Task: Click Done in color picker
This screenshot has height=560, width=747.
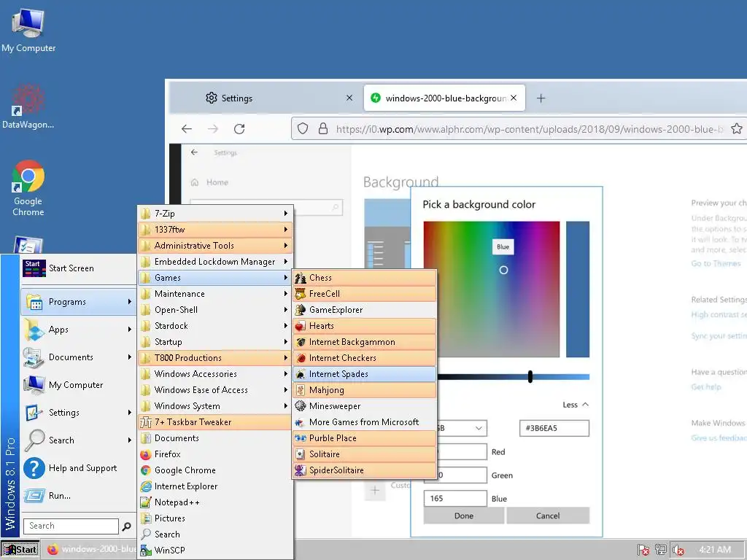Action: (x=463, y=516)
